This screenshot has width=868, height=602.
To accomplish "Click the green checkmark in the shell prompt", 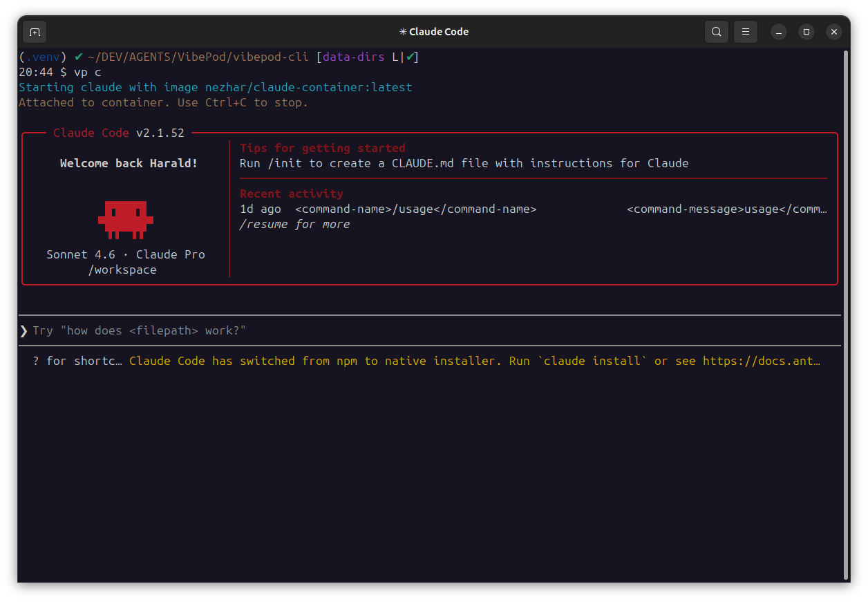I will [78, 57].
